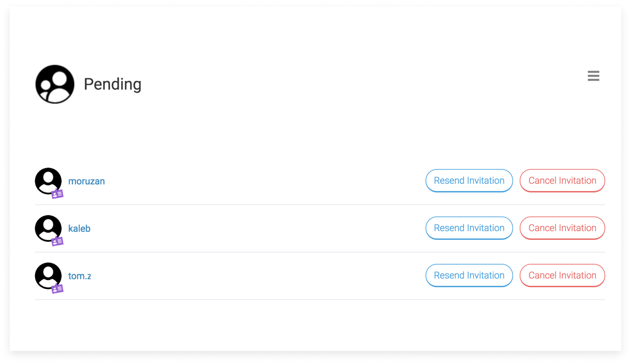The height and width of the screenshot is (364, 631).
Task: Click kaleb's profile avatar
Action: pos(48,228)
